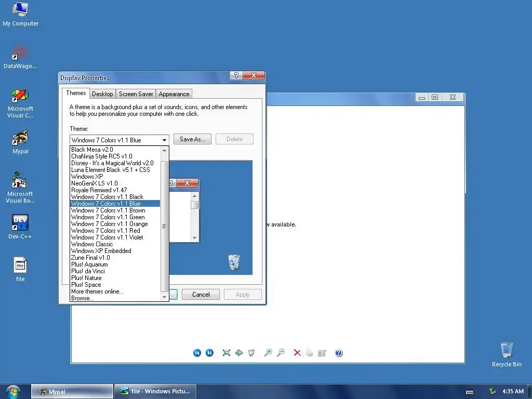Click the Zoom Out magnifier icon
Viewport: 532px width, 399px height.
(x=281, y=353)
